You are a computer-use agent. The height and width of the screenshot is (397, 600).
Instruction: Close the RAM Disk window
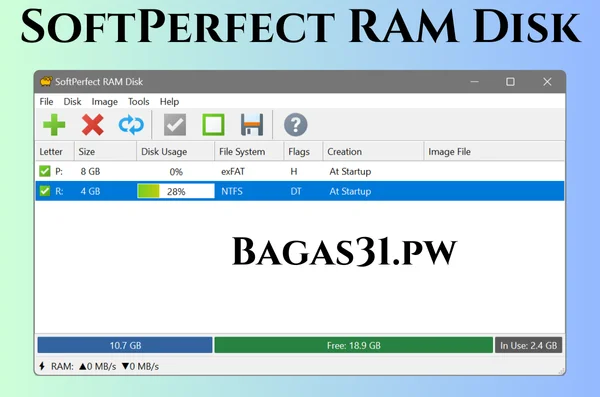click(547, 82)
